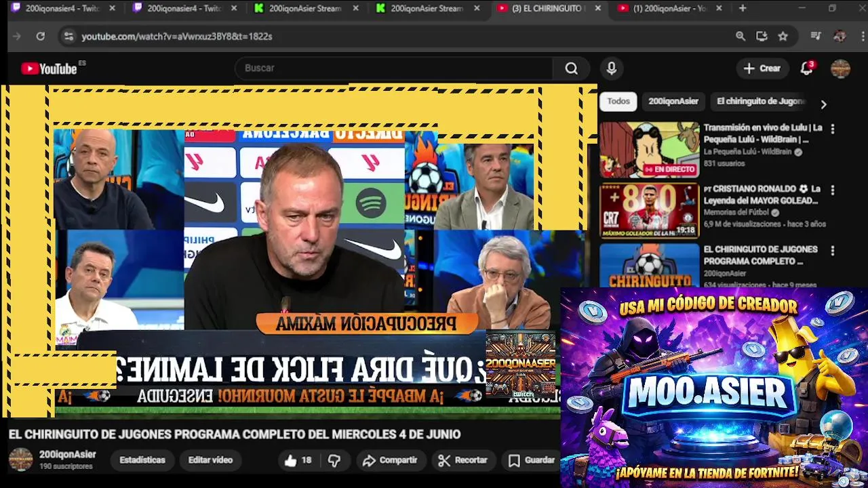Open the Transmisión en vivo de Lulu title

tap(763, 133)
